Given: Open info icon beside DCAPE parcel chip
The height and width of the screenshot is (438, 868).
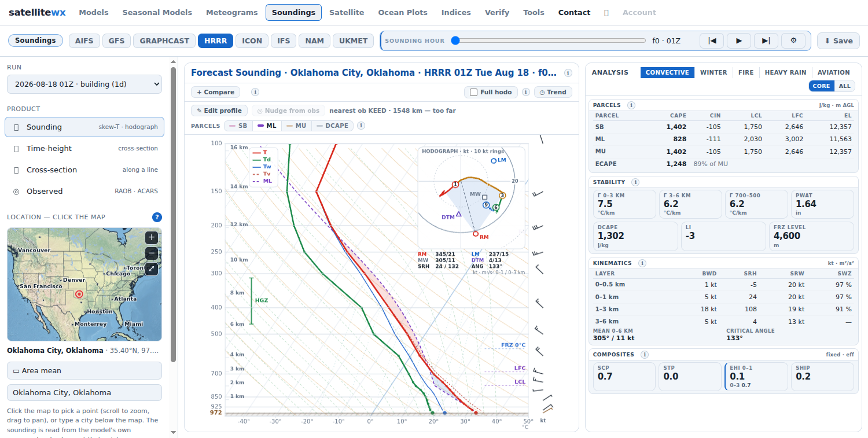Looking at the screenshot, I should point(361,126).
